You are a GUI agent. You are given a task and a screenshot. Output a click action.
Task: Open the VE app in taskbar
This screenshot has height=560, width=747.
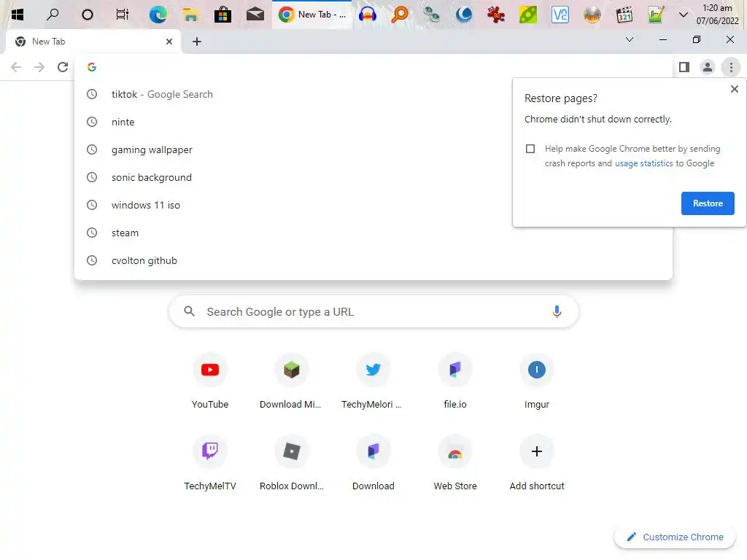click(x=560, y=15)
